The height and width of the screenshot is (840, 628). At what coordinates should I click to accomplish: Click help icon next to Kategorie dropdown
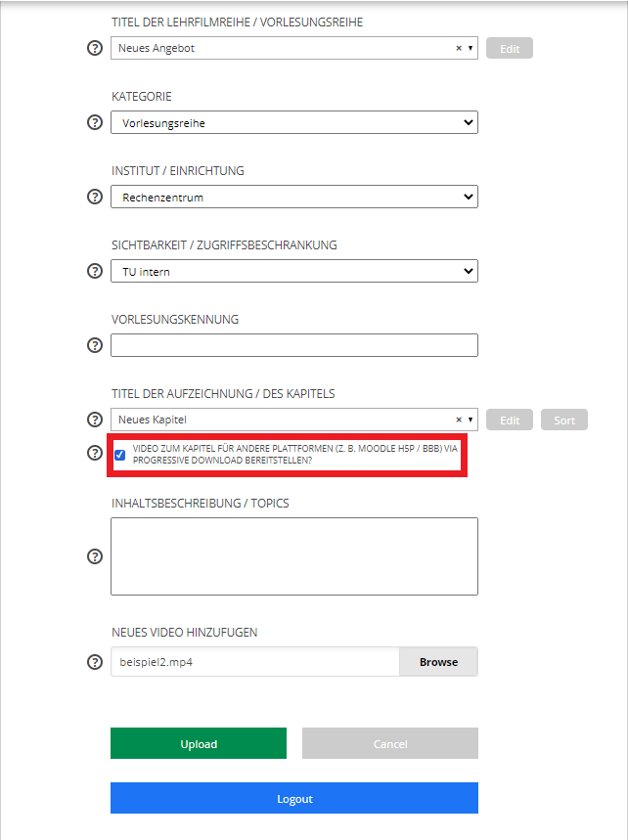tap(95, 122)
